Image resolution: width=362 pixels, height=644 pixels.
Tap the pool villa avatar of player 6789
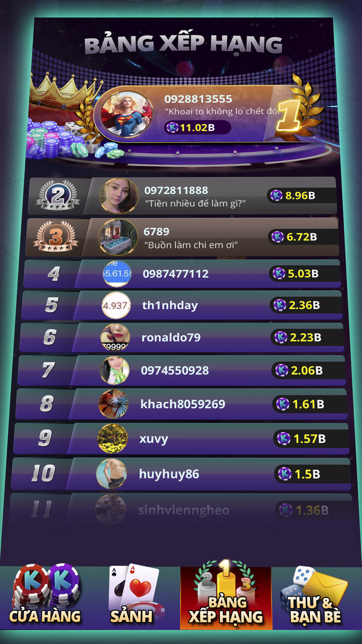(x=118, y=237)
